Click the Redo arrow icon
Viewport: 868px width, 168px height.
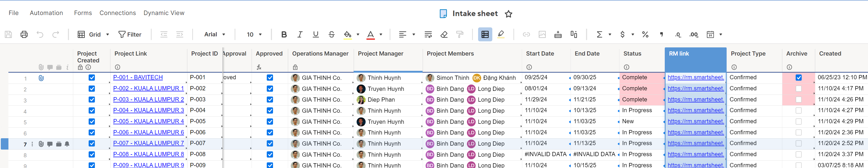[x=56, y=34]
